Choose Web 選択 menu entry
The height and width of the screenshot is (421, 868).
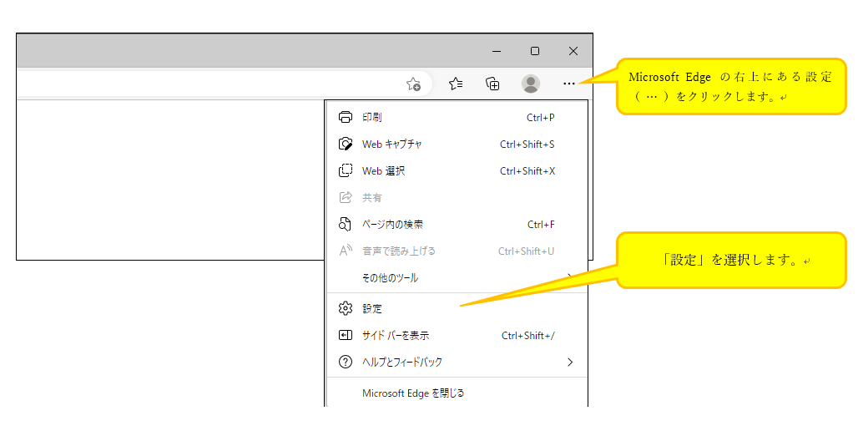[x=457, y=170]
